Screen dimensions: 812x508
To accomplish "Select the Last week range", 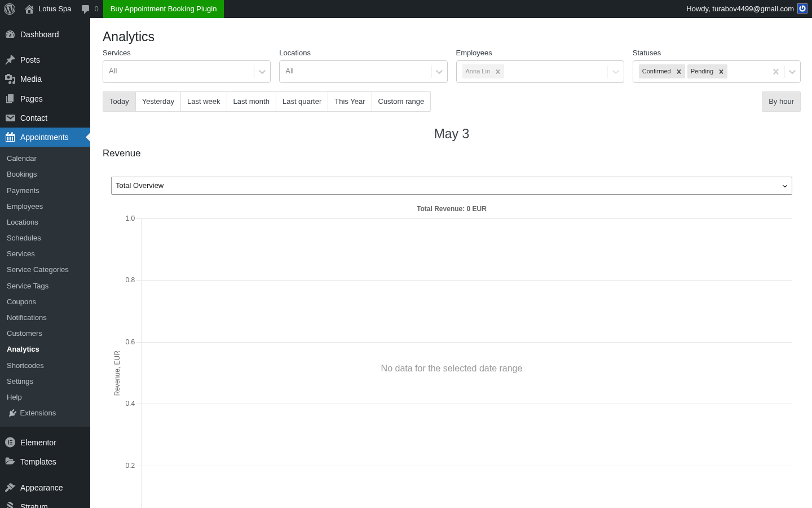I will tap(204, 102).
